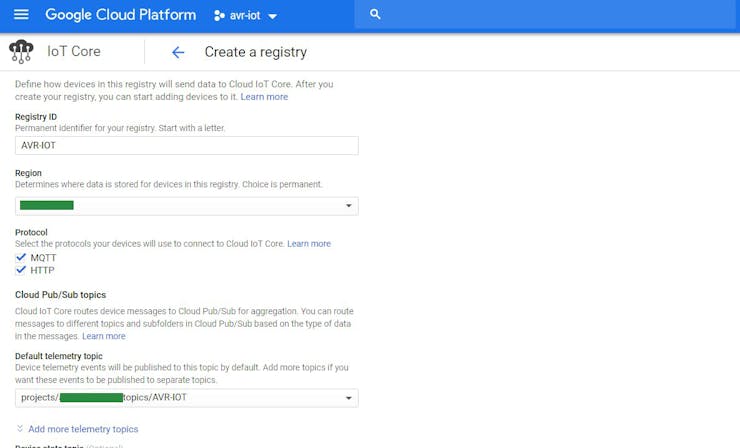Open the Region dropdown
The width and height of the screenshot is (740, 448).
click(186, 206)
